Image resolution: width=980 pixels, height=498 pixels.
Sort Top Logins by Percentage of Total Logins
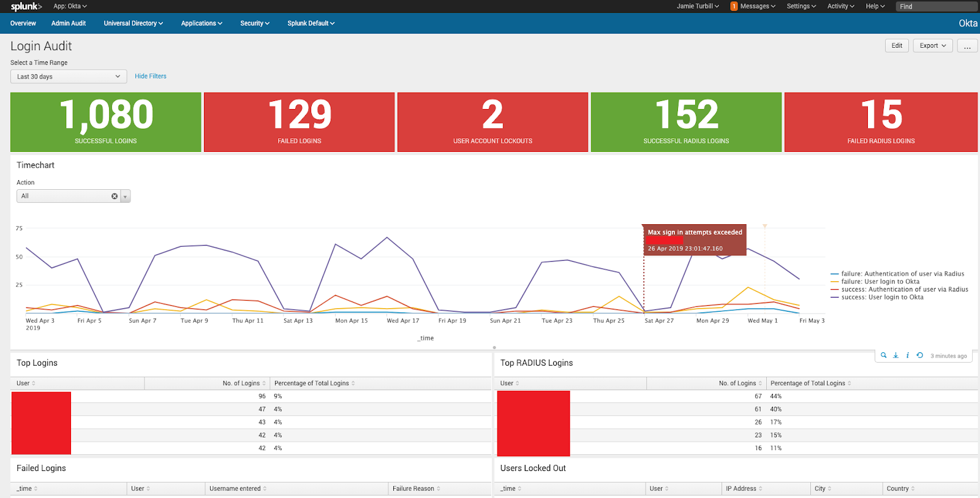[381, 383]
